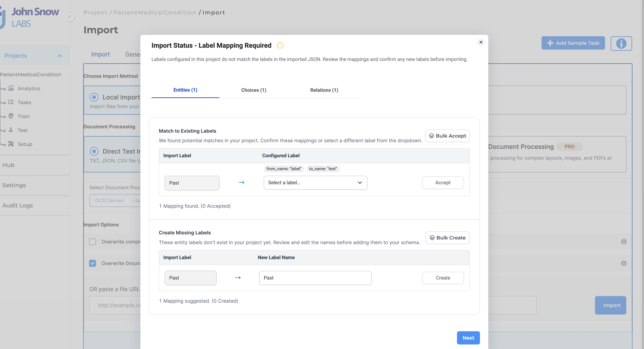
Task: Click the blue Import button
Action: (610, 305)
